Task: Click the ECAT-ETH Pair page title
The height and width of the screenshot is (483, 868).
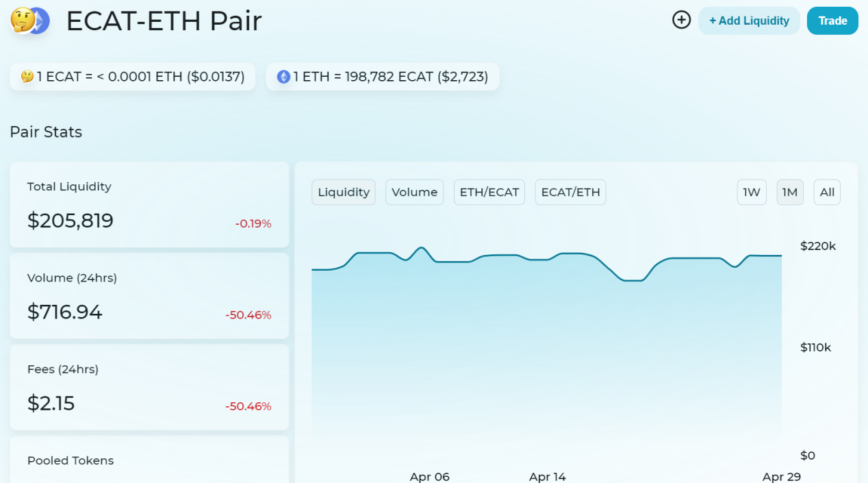Action: [x=164, y=21]
